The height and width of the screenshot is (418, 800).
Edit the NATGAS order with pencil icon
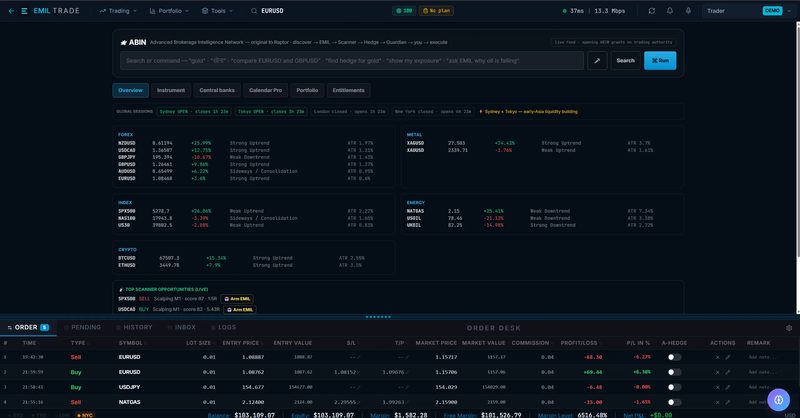click(x=728, y=402)
